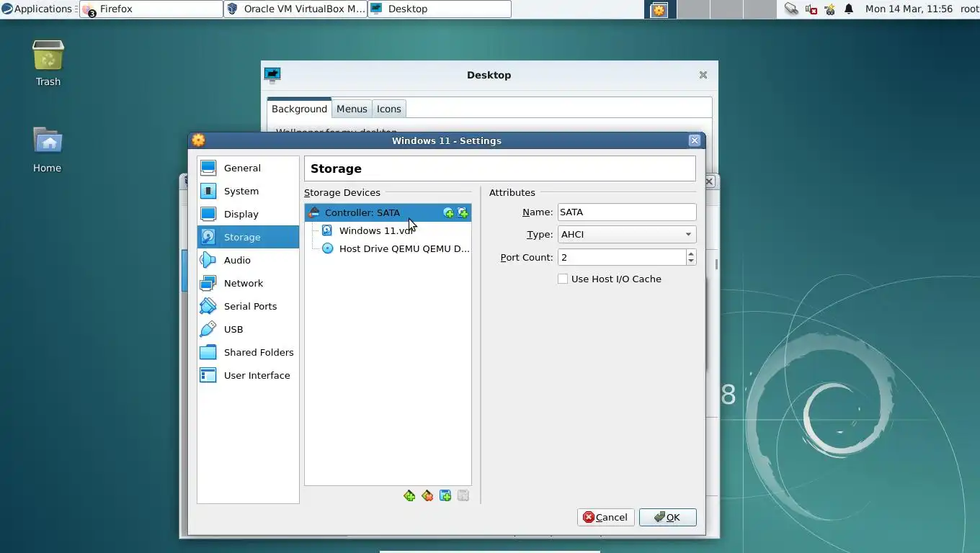Click the add new storage controller icon
980x553 pixels.
(x=409, y=495)
